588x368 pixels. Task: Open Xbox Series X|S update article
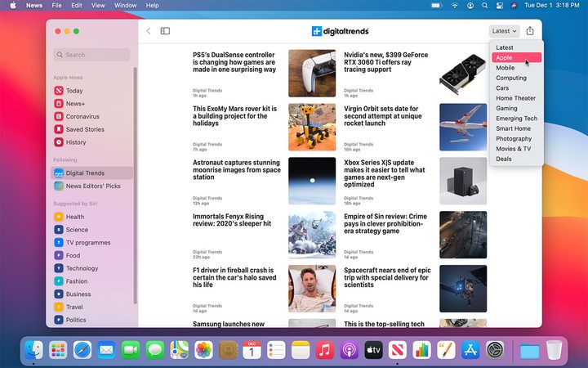pos(385,173)
